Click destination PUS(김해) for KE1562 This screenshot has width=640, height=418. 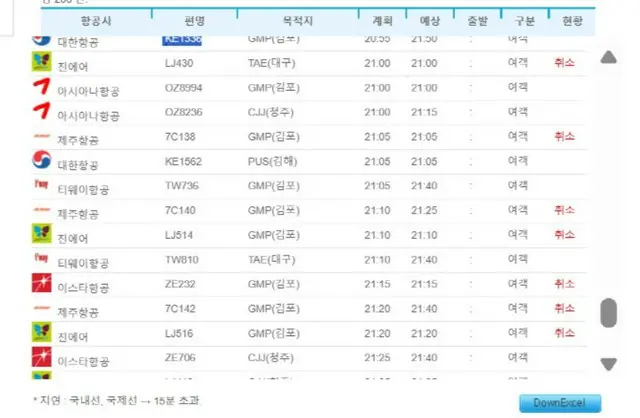272,162
